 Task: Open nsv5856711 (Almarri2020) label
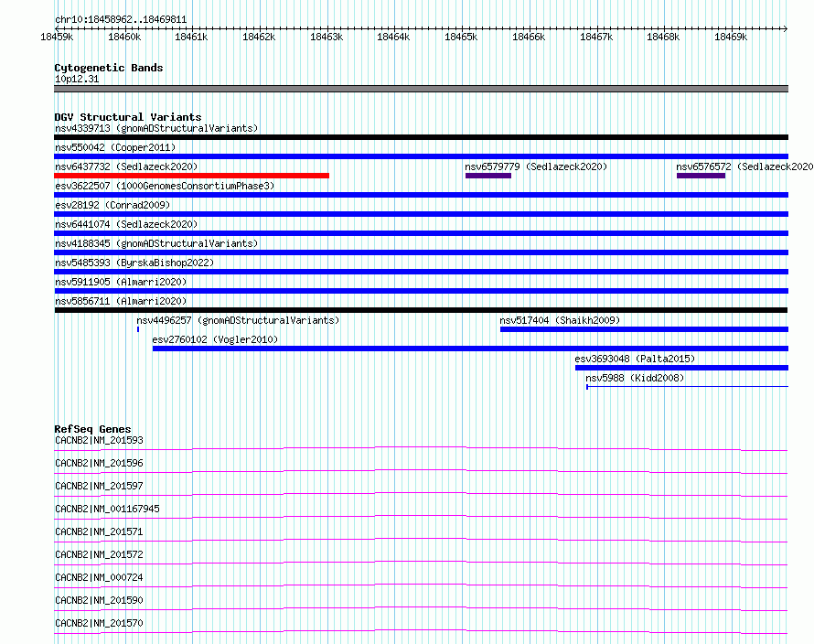click(121, 301)
